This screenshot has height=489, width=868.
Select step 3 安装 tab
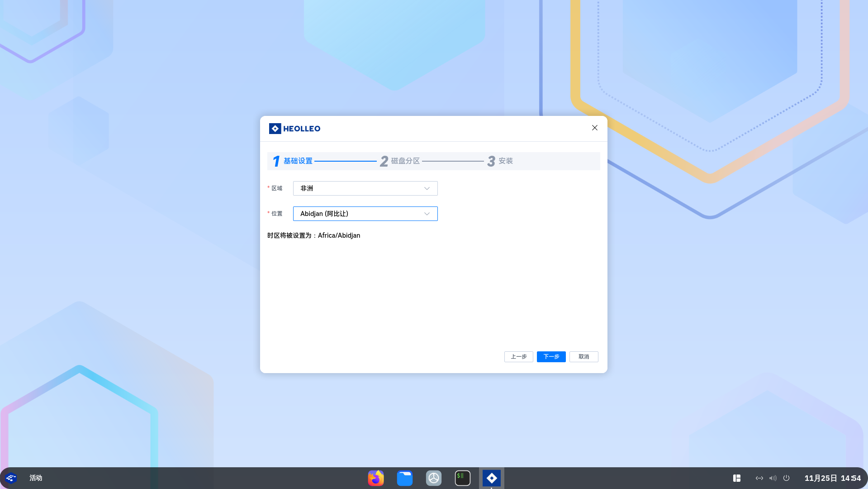pos(500,161)
